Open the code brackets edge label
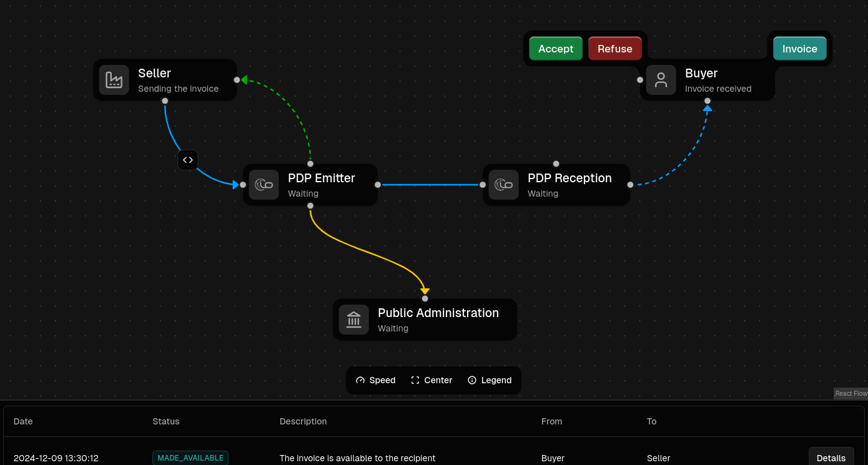Viewport: 868px width, 465px height. coord(188,160)
